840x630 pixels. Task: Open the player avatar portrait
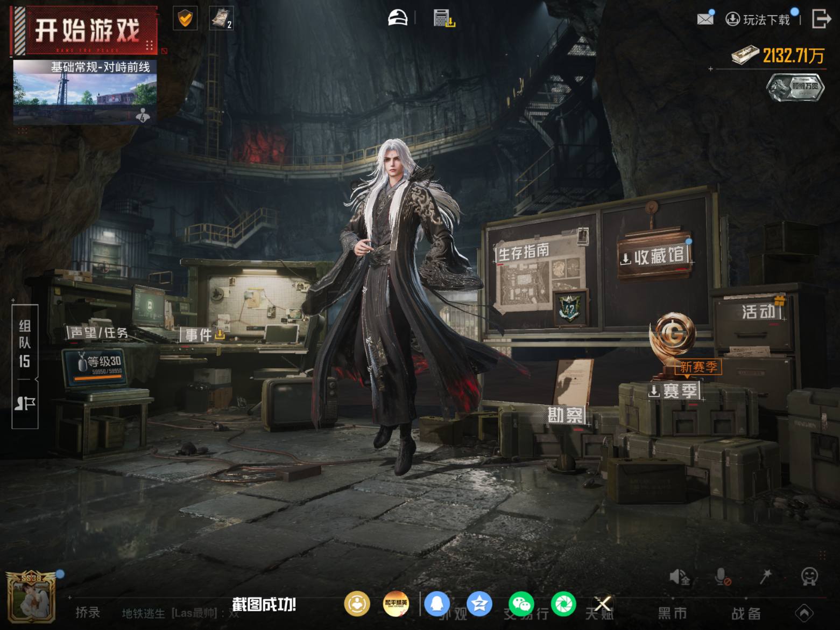pos(31,596)
